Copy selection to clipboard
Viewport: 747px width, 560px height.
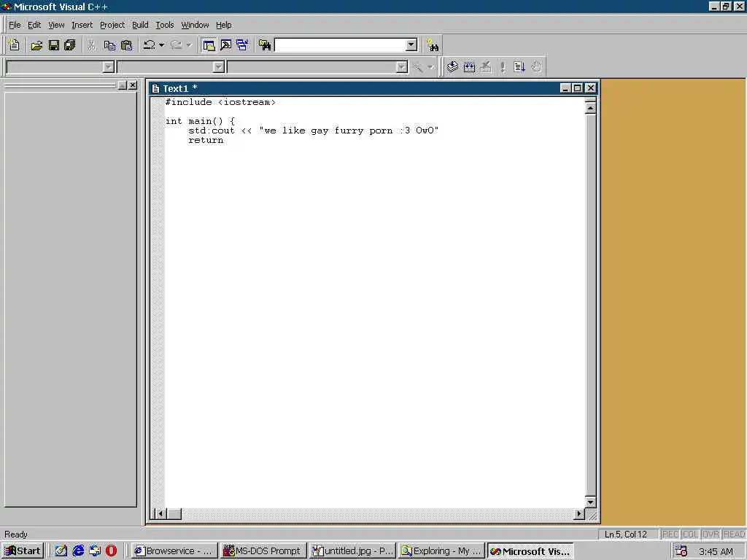(x=109, y=45)
